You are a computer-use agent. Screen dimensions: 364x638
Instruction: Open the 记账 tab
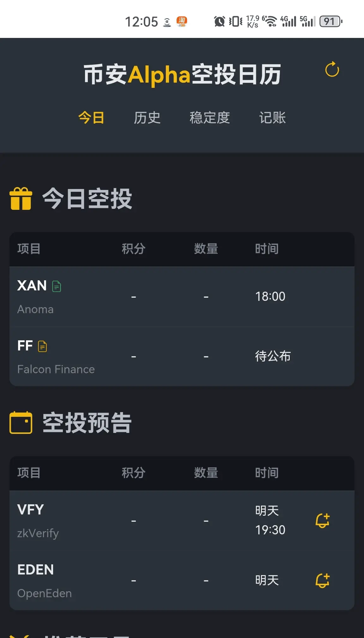272,118
